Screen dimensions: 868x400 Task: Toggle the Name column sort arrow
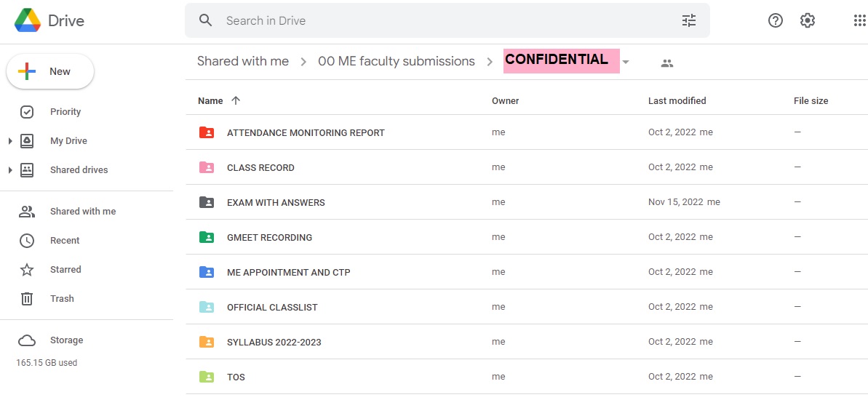(x=235, y=100)
